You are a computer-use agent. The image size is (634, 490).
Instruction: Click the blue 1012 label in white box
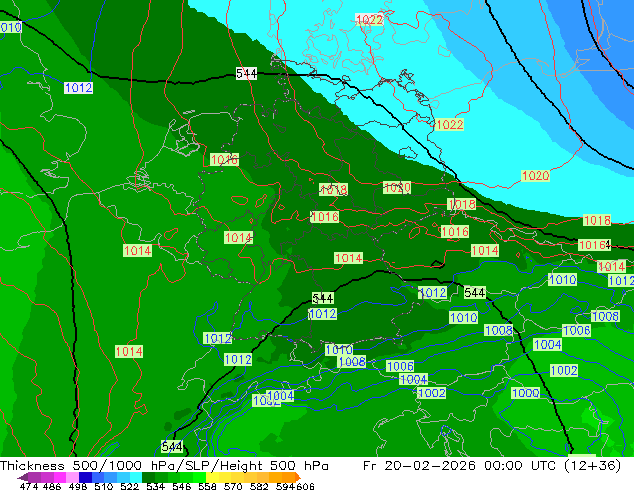pyautogui.click(x=78, y=88)
